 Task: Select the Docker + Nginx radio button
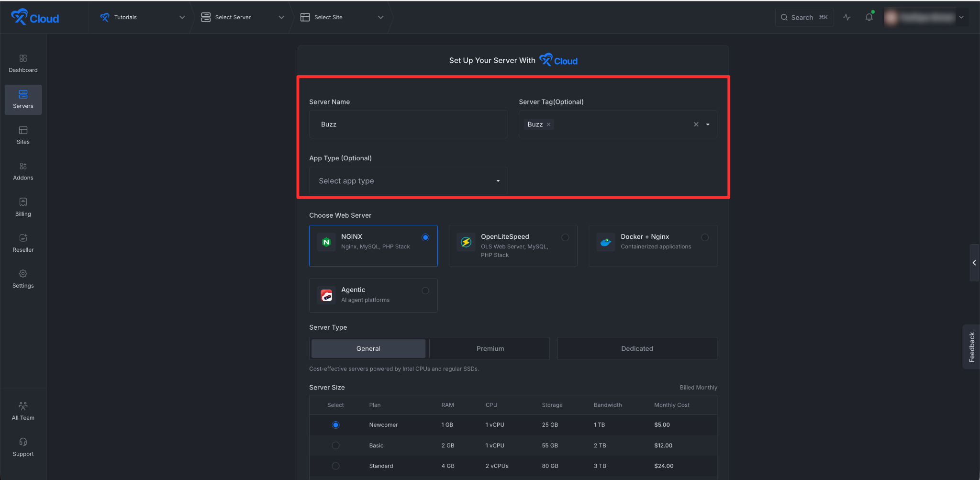click(x=705, y=237)
